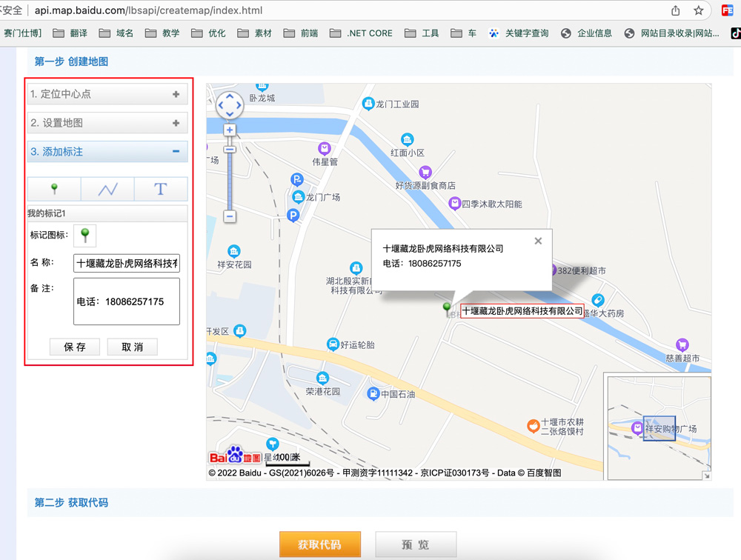Expand the 定位中心点 section
Viewport: 741px width, 560px height.
(x=107, y=94)
